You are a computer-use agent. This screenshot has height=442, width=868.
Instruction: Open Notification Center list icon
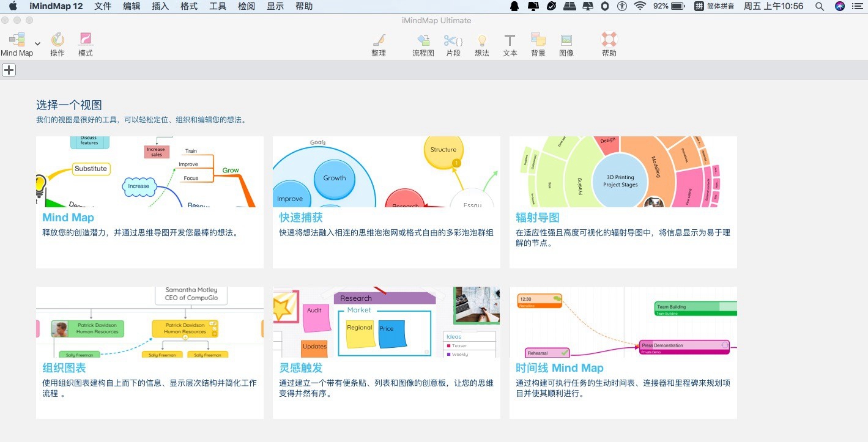[x=857, y=6]
